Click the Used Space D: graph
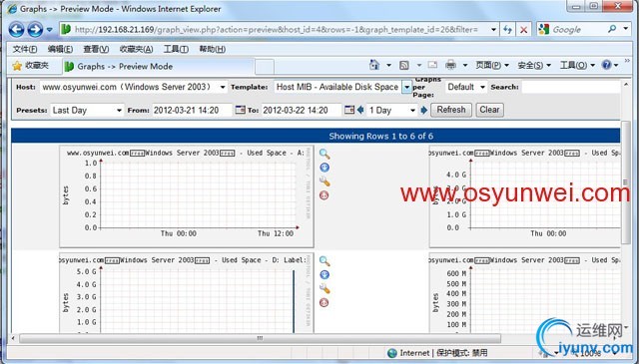 coord(187,293)
